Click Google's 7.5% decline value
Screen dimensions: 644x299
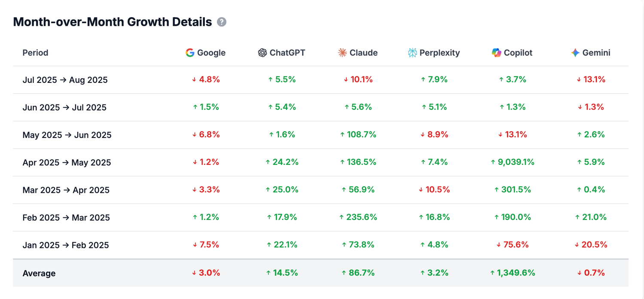pyautogui.click(x=206, y=245)
